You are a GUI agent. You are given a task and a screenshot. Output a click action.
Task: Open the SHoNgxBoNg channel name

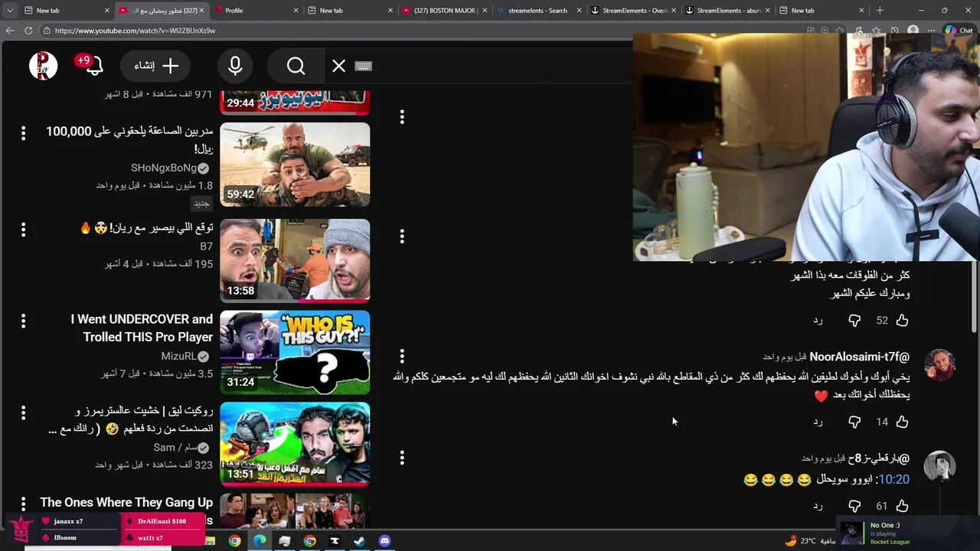point(164,168)
